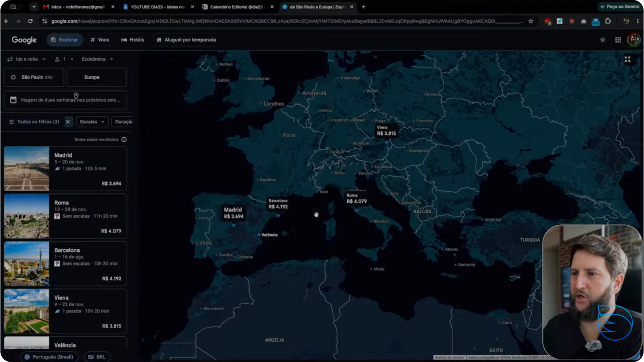The width and height of the screenshot is (644, 362).
Task: Open the Valência result card title
Action: pos(65,345)
